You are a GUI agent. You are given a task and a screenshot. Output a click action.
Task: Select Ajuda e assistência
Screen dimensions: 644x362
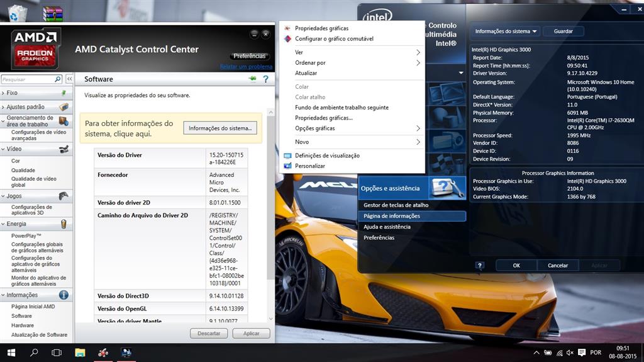click(x=387, y=227)
